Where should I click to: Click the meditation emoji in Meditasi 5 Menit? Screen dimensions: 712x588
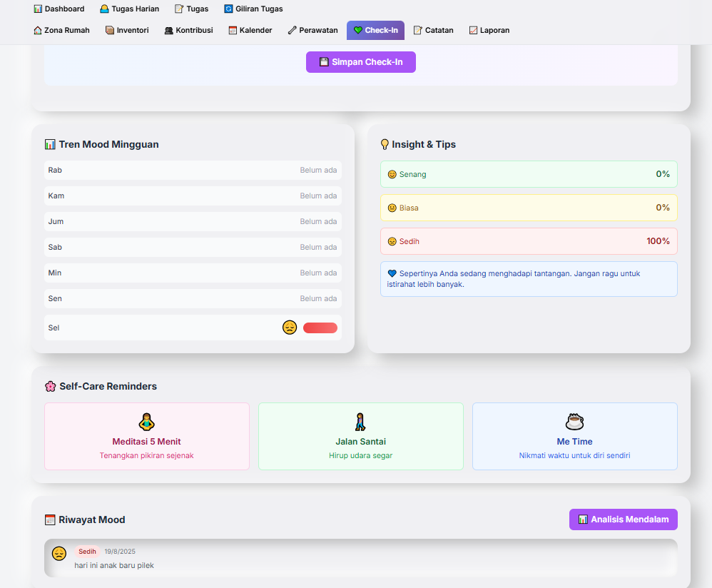[x=146, y=422]
